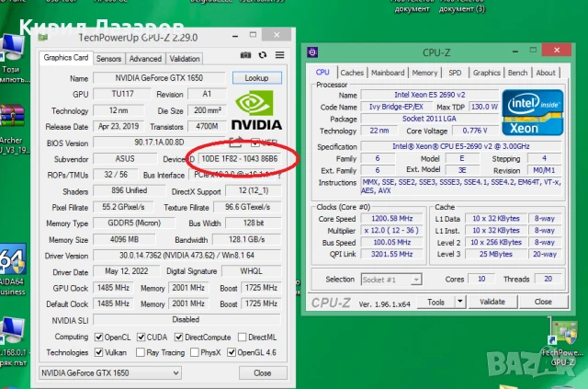The height and width of the screenshot is (389, 588).
Task: Toggle the UEFI checkbox in GPU-Z
Action: pyautogui.click(x=255, y=143)
